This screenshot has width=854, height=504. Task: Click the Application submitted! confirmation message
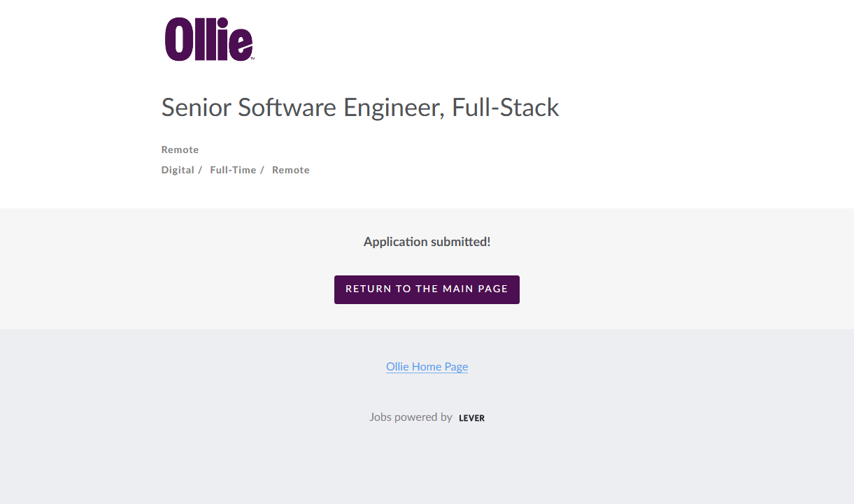tap(427, 242)
